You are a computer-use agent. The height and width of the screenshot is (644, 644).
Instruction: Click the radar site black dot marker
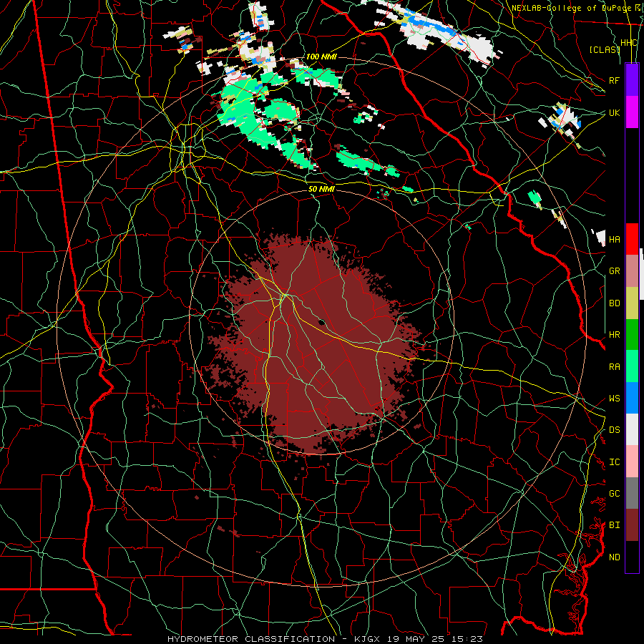click(x=322, y=322)
